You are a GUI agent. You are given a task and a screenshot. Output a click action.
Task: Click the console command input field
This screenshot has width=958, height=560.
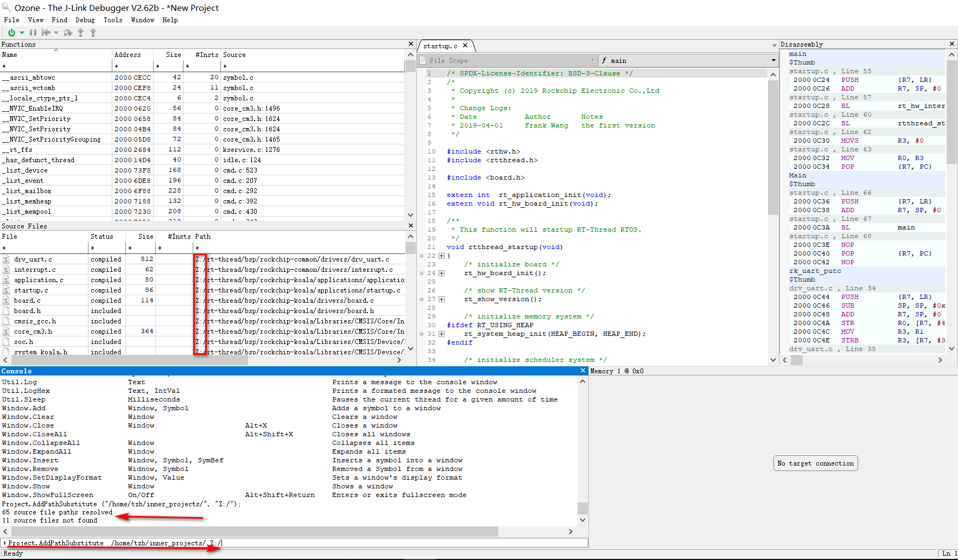click(295, 543)
